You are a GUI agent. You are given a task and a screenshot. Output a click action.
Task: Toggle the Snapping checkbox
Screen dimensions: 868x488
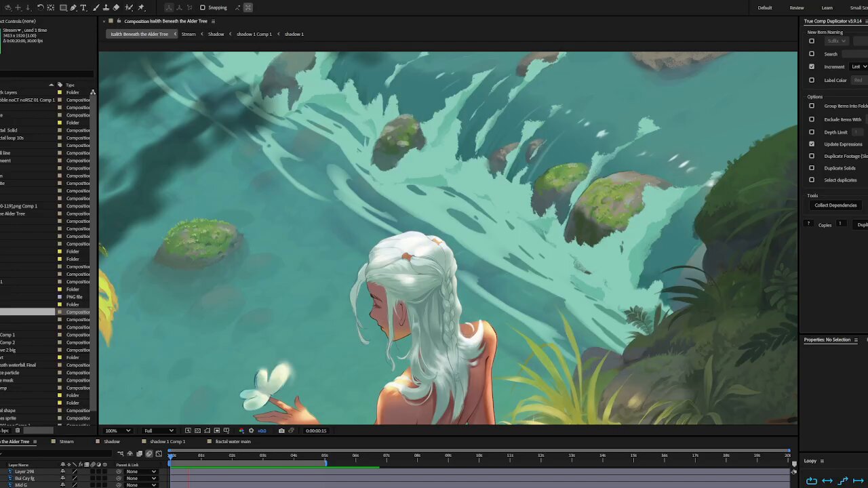pyautogui.click(x=202, y=7)
